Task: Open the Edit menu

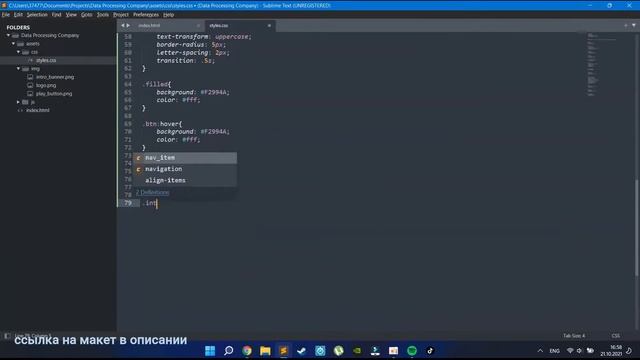Action: [x=18, y=15]
